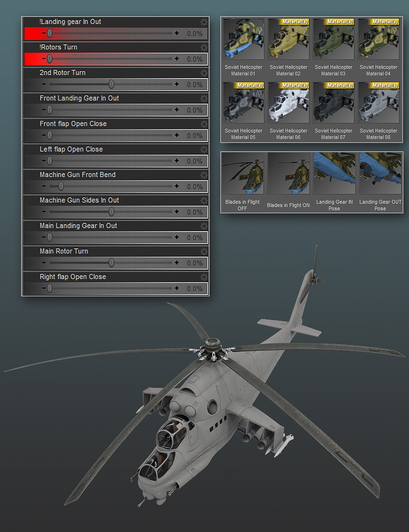
Task: Click the 2nd Rotor Turn slider handle
Action: [x=111, y=84]
